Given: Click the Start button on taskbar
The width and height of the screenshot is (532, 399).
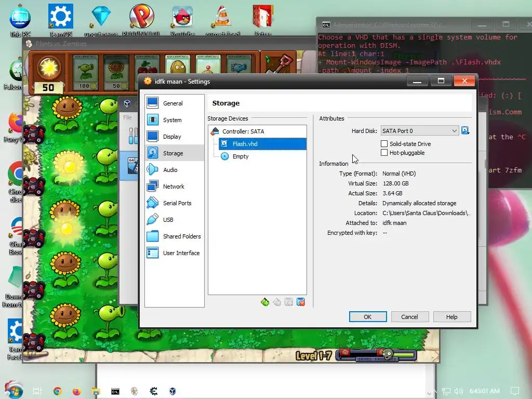Looking at the screenshot, I should 13,390.
